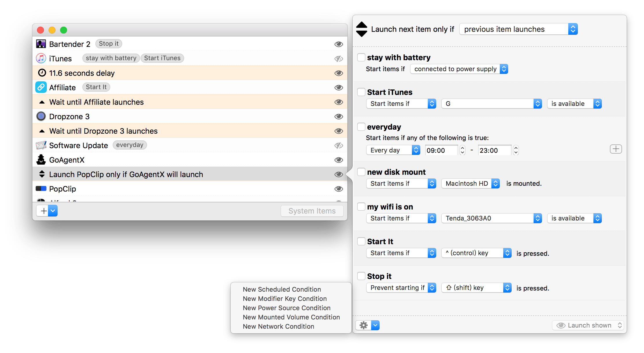644x353 pixels.
Task: Click the Affiliate link icon
Action: [41, 87]
